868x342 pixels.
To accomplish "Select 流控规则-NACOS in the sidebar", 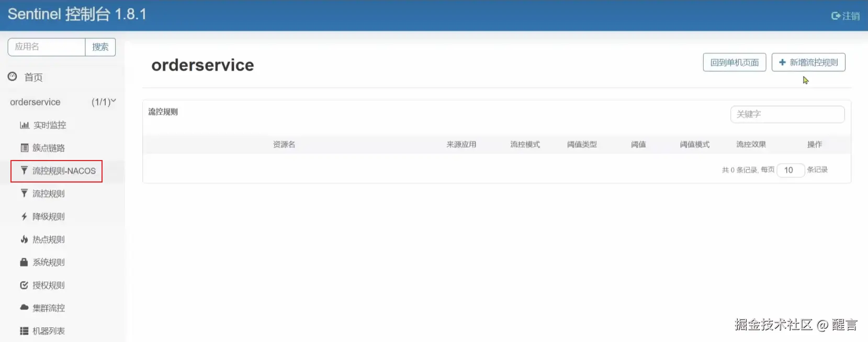I will click(x=64, y=171).
